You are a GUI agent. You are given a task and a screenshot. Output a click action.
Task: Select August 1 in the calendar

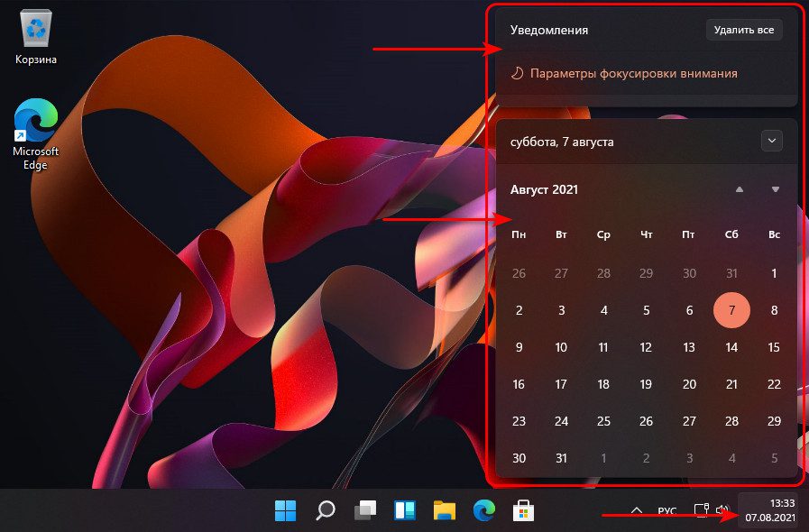click(774, 273)
